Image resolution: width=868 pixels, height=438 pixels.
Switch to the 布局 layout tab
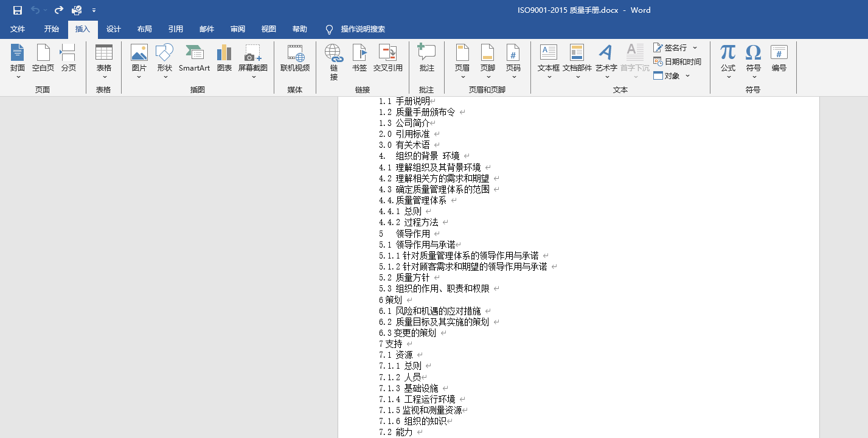(x=145, y=29)
